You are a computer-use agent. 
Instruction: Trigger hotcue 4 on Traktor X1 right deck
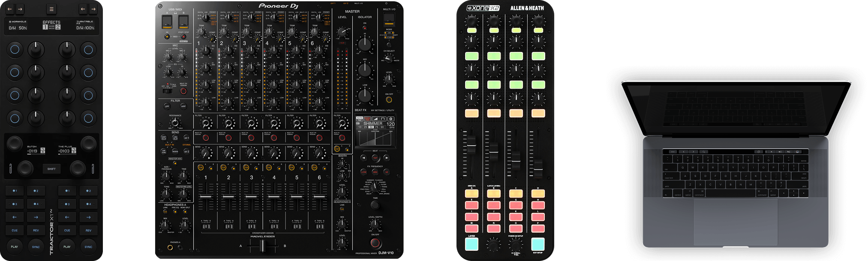[x=88, y=204]
